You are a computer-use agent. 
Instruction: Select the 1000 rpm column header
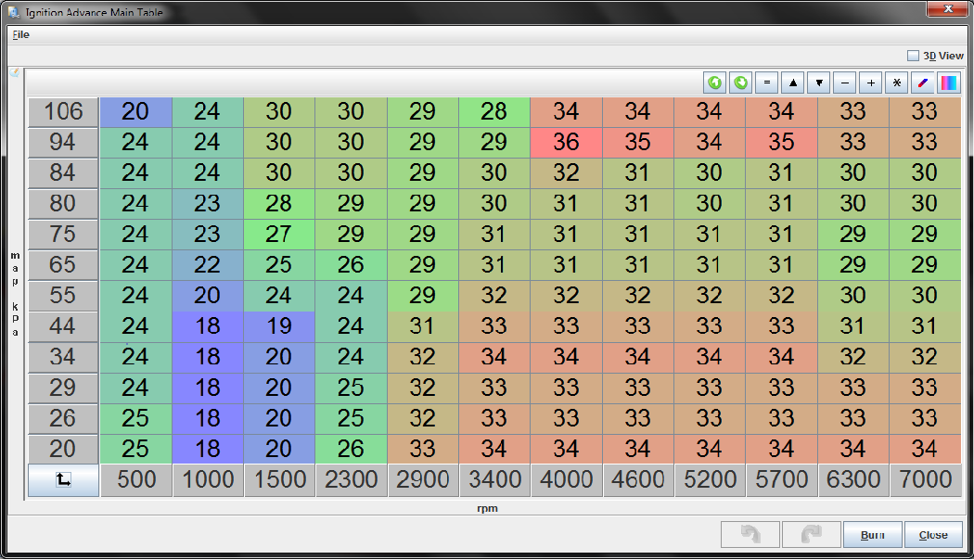208,480
